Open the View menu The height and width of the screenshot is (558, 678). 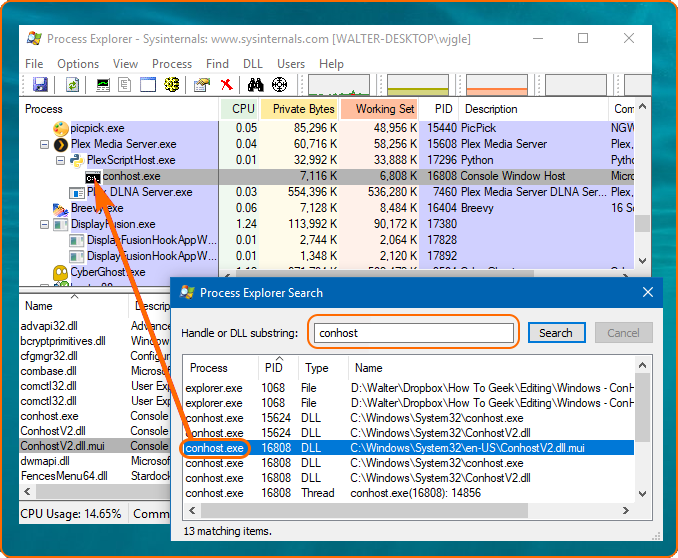(x=125, y=64)
